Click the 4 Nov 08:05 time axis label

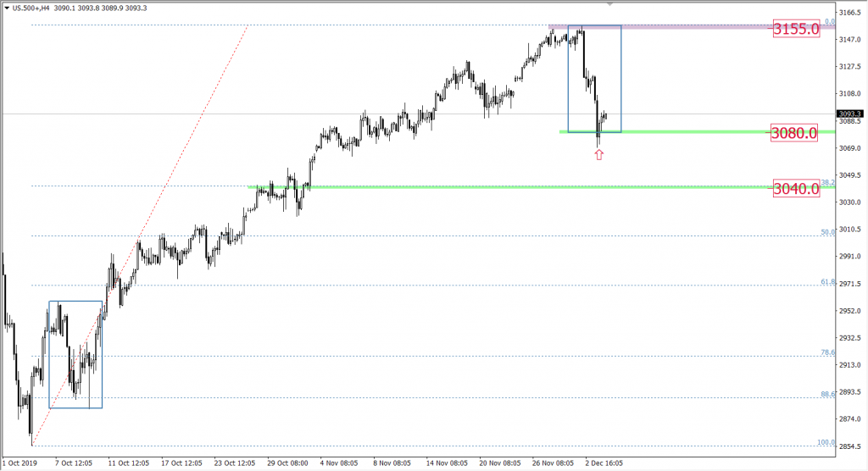point(339,463)
